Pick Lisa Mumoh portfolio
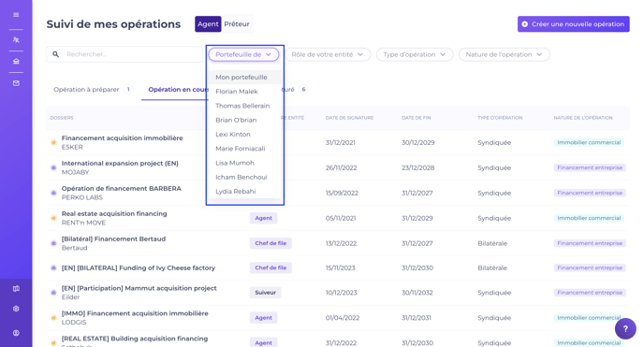The width and height of the screenshot is (644, 347). [244, 163]
